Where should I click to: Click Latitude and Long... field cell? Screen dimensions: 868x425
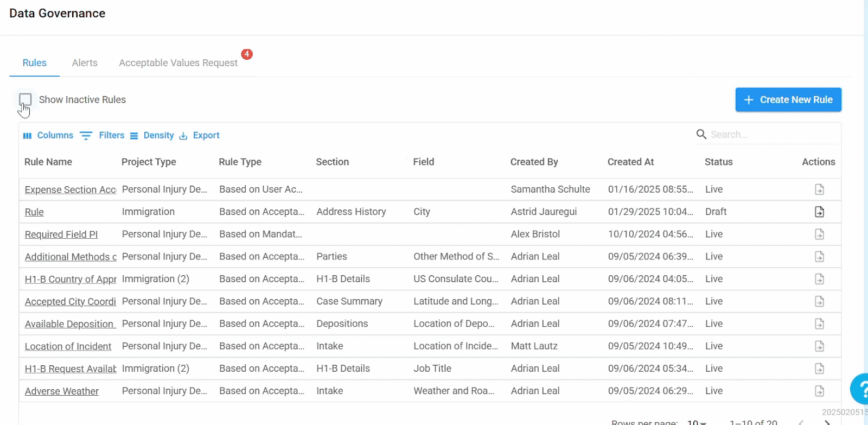click(x=456, y=301)
